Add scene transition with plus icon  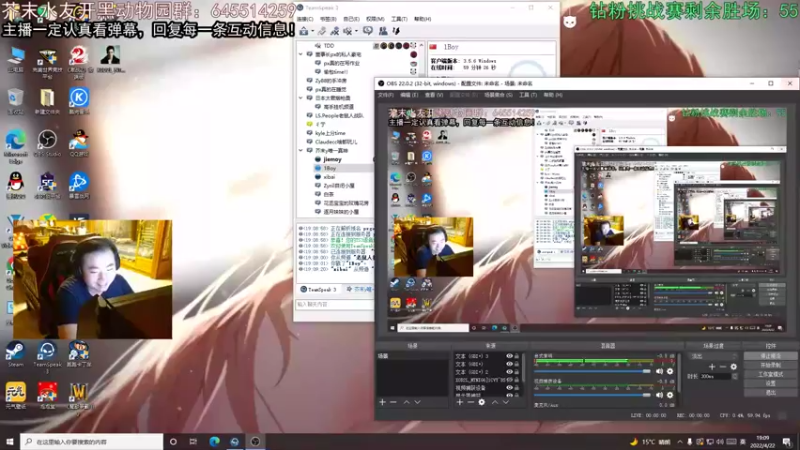click(712, 367)
